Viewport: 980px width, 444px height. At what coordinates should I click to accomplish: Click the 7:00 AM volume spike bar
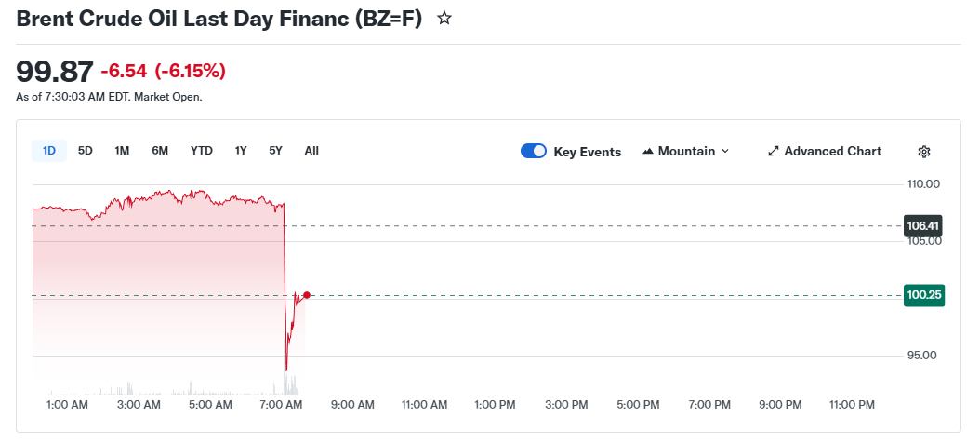[x=286, y=383]
